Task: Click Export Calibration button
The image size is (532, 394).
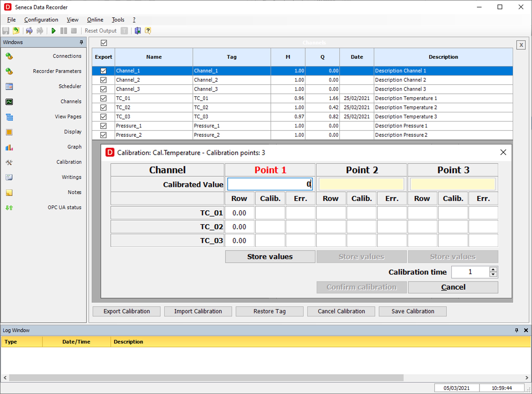Action: click(127, 311)
